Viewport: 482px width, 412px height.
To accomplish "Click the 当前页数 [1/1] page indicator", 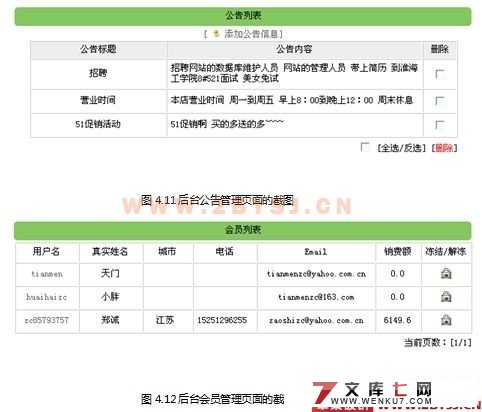I will click(x=438, y=342).
